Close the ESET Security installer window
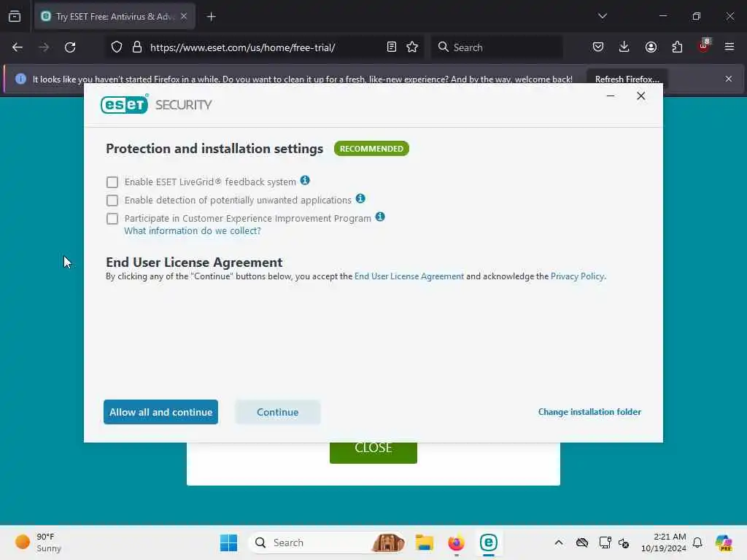This screenshot has width=747, height=560. point(640,96)
